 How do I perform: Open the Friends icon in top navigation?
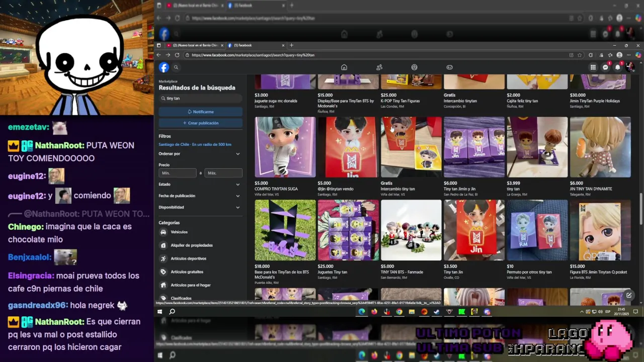379,67
